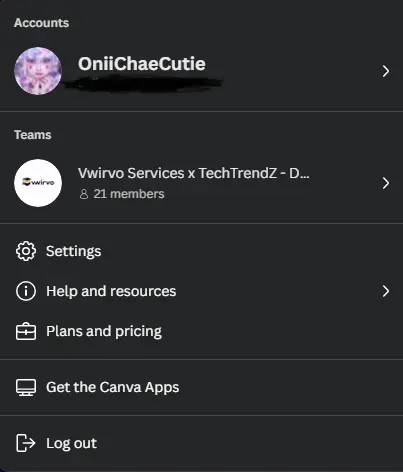Open Settings from the menu

tap(201, 251)
